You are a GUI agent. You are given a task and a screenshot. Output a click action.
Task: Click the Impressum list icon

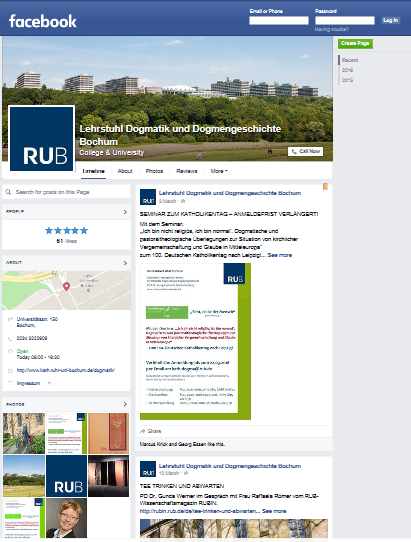pyautogui.click(x=10, y=383)
